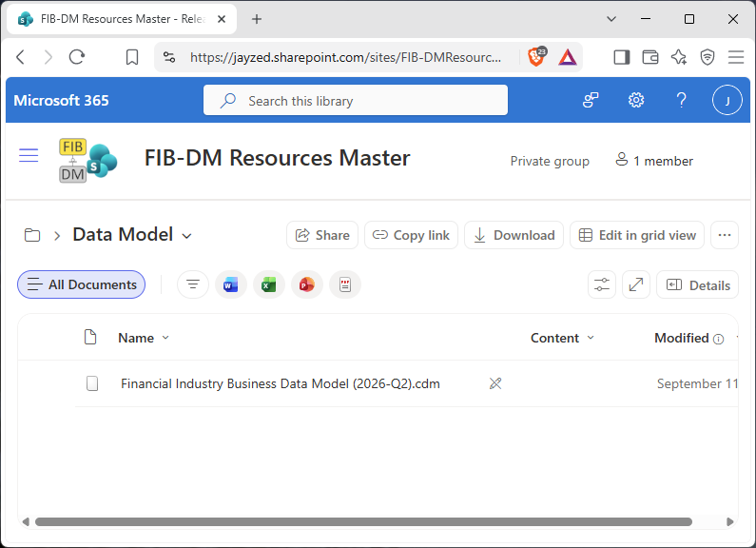Open the Brave Wallet icon
Image resolution: width=756 pixels, height=548 pixels.
tap(649, 57)
